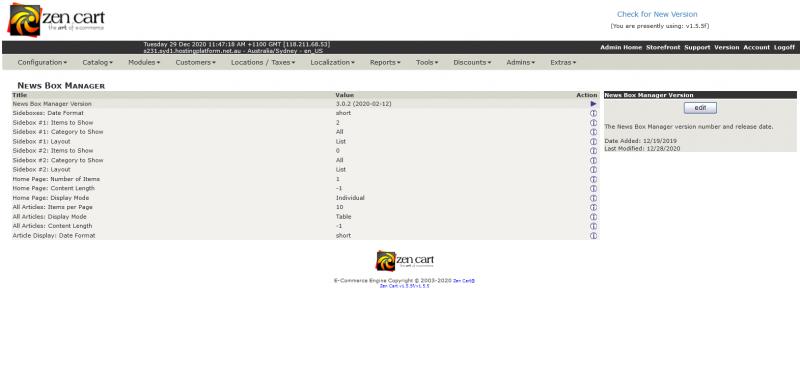Go to Admin Home
Screen dimensions: 800x385
tap(621, 47)
